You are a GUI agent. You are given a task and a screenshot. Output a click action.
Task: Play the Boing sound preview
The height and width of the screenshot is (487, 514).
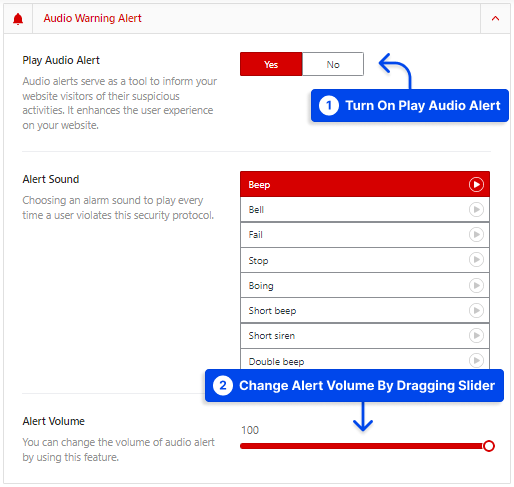click(476, 285)
